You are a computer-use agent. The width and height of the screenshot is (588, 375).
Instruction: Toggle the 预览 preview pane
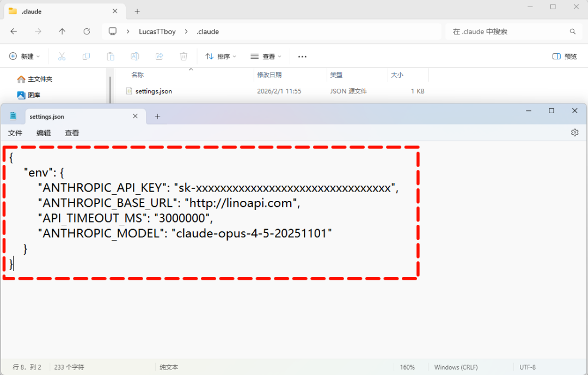(565, 57)
